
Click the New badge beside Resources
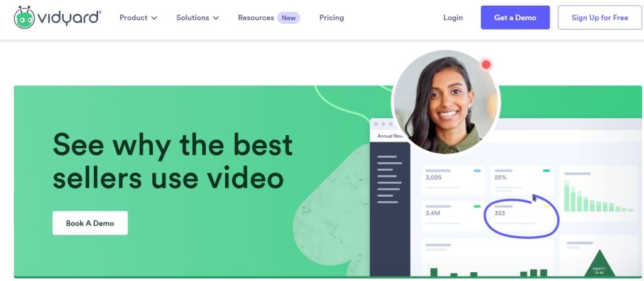(289, 18)
